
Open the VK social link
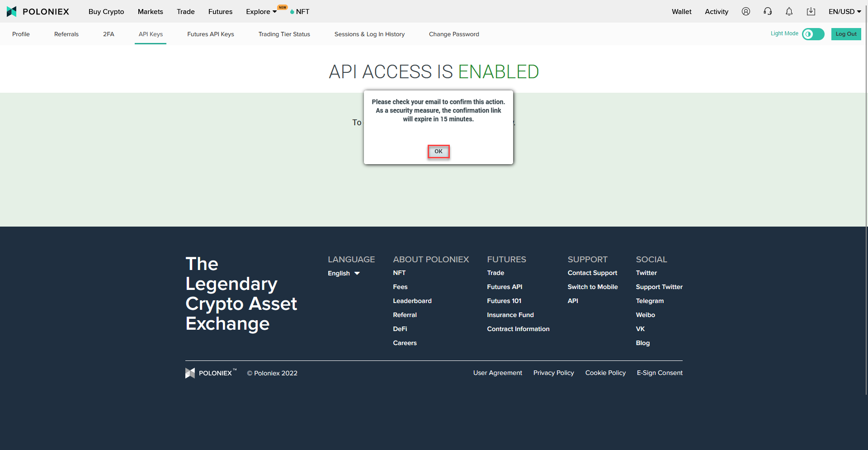coord(640,329)
